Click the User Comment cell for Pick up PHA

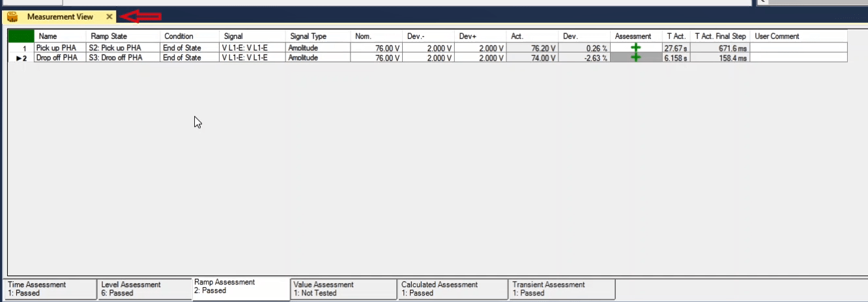pyautogui.click(x=799, y=48)
